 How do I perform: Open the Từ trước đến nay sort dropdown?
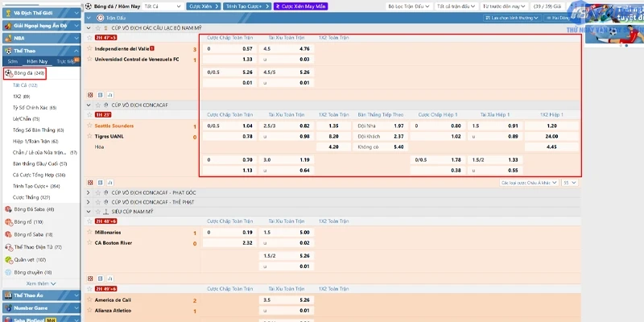505,6
